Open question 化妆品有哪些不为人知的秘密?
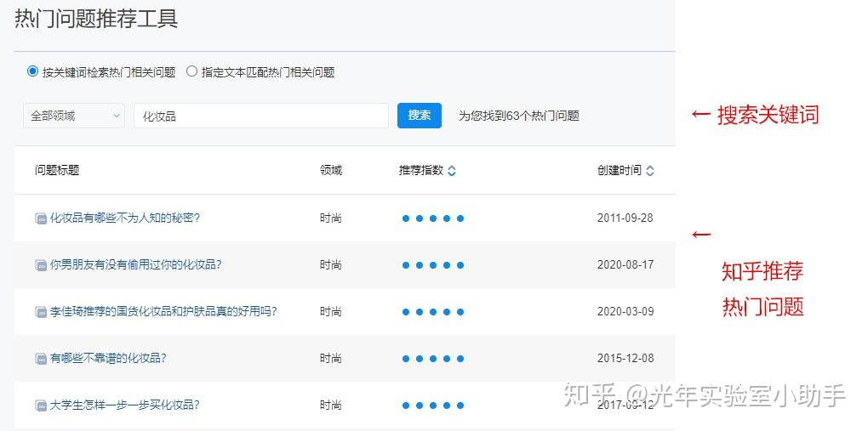 tap(124, 218)
